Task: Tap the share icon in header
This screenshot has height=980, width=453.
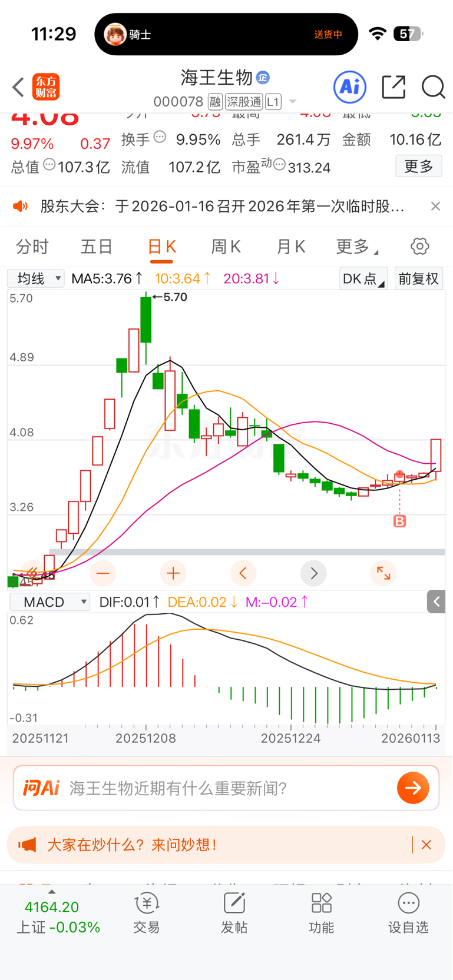Action: pos(394,87)
